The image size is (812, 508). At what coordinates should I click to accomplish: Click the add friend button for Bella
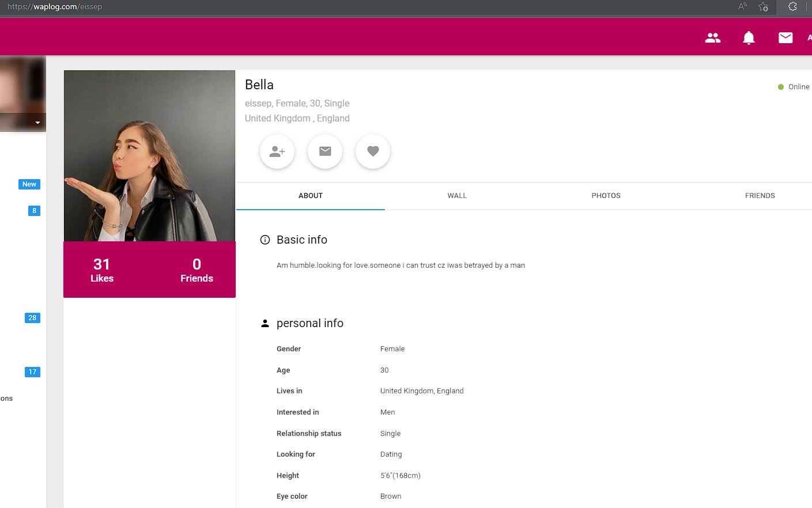[x=277, y=151]
